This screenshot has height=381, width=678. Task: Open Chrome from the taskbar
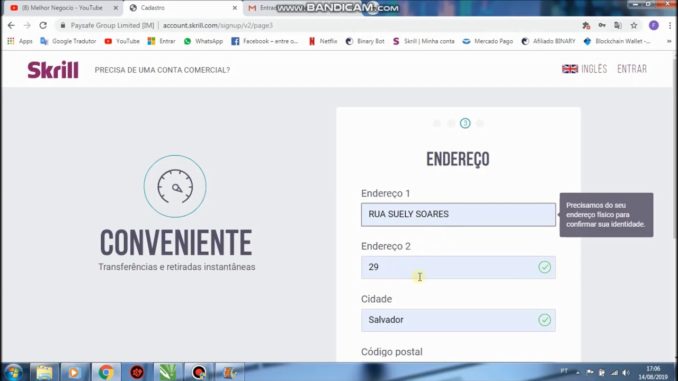coord(106,372)
